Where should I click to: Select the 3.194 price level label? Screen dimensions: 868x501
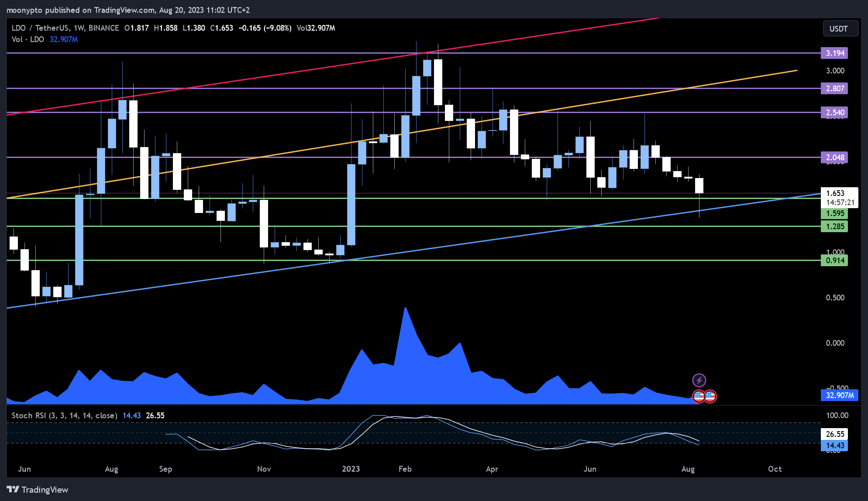pyautogui.click(x=834, y=53)
